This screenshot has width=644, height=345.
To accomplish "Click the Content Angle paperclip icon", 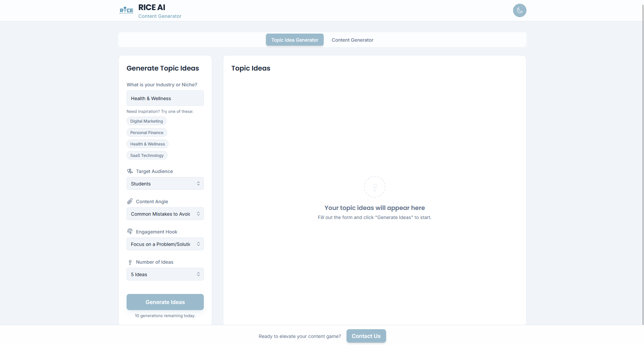I will (x=130, y=202).
